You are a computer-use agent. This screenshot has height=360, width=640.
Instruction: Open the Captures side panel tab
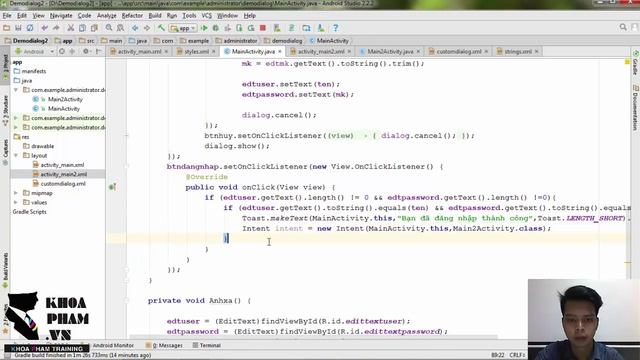pyautogui.click(x=5, y=151)
